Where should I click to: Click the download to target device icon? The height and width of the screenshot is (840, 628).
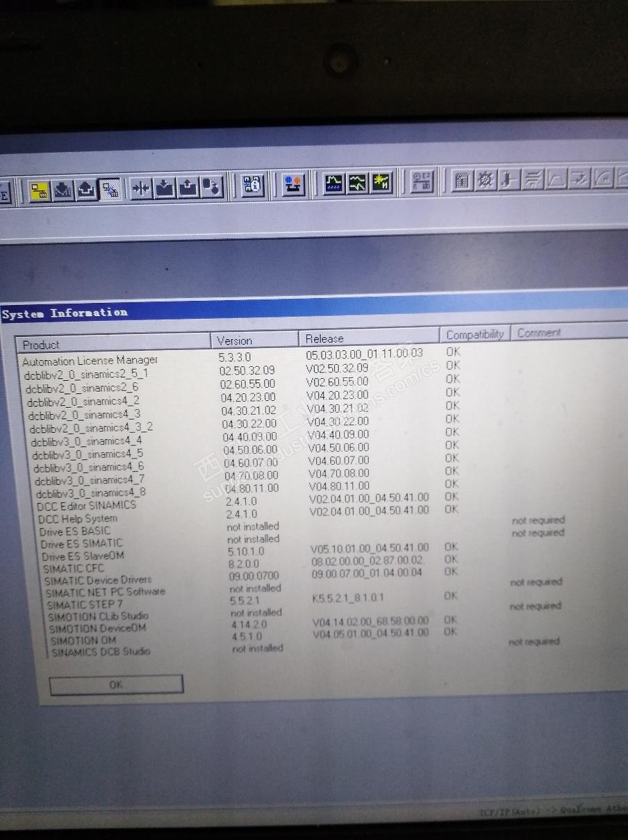(165, 188)
